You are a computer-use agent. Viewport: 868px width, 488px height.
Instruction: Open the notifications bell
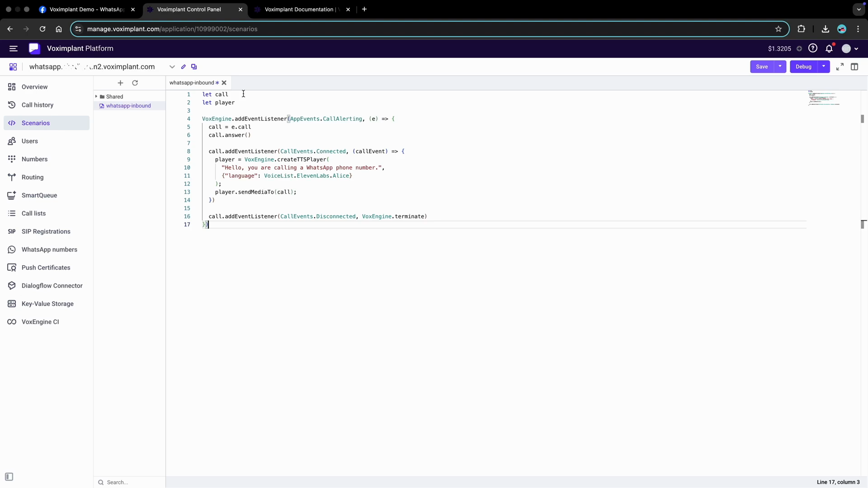pos(830,48)
